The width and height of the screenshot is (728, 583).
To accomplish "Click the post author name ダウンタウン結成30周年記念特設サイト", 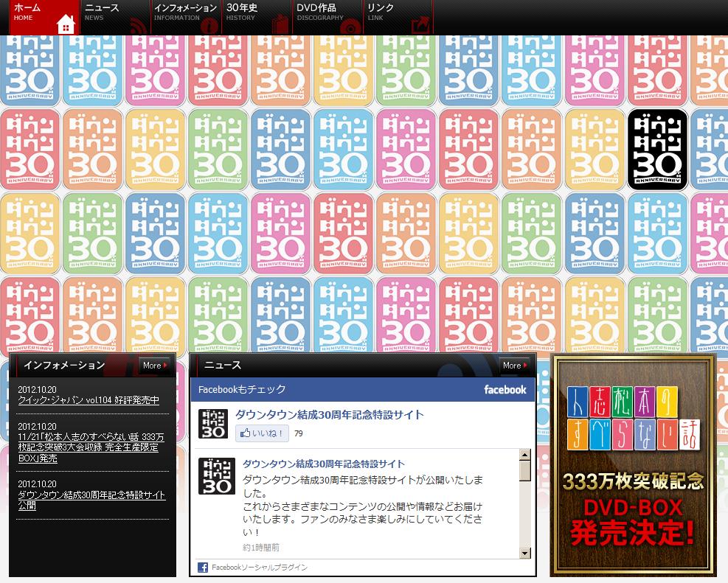I will pos(324,464).
